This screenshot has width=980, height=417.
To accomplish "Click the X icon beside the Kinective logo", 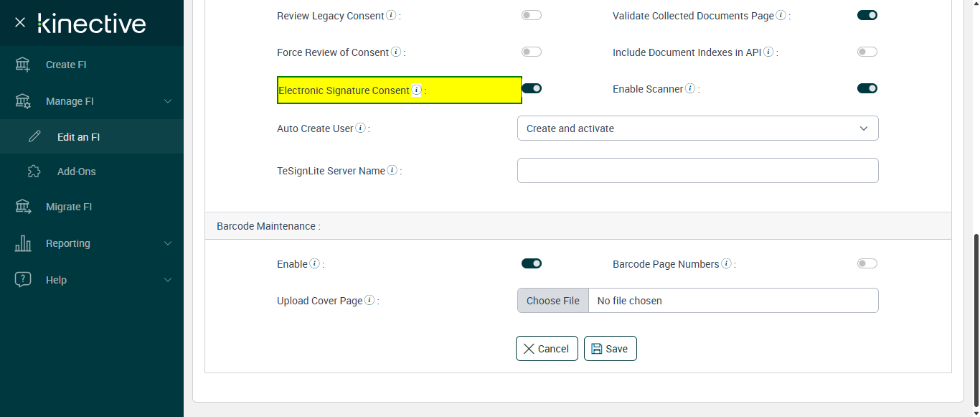I will [20, 23].
